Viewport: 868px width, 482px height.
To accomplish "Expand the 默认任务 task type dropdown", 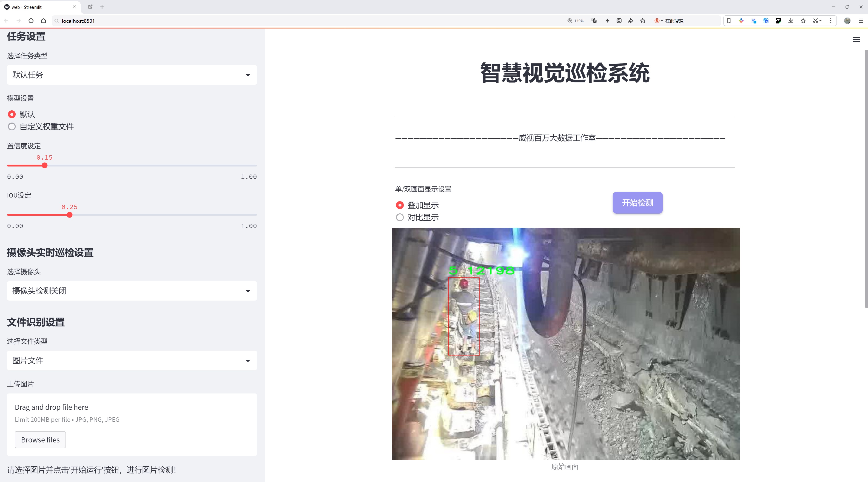I will point(132,75).
